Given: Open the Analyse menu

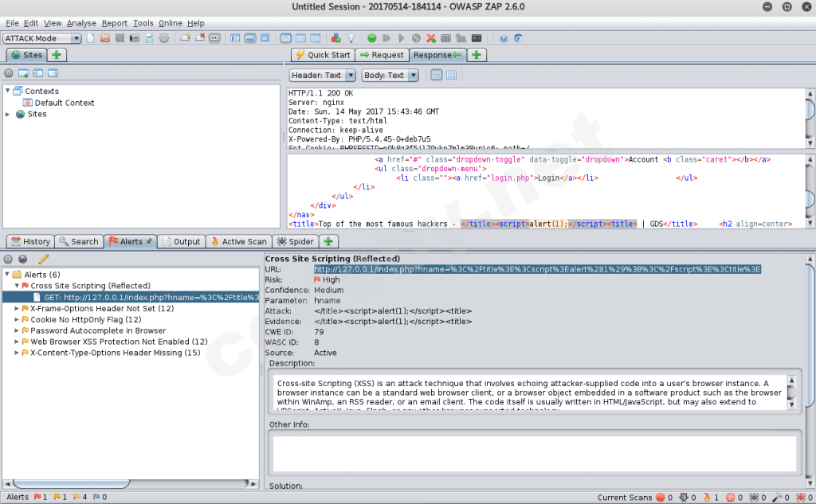Looking at the screenshot, I should (80, 23).
